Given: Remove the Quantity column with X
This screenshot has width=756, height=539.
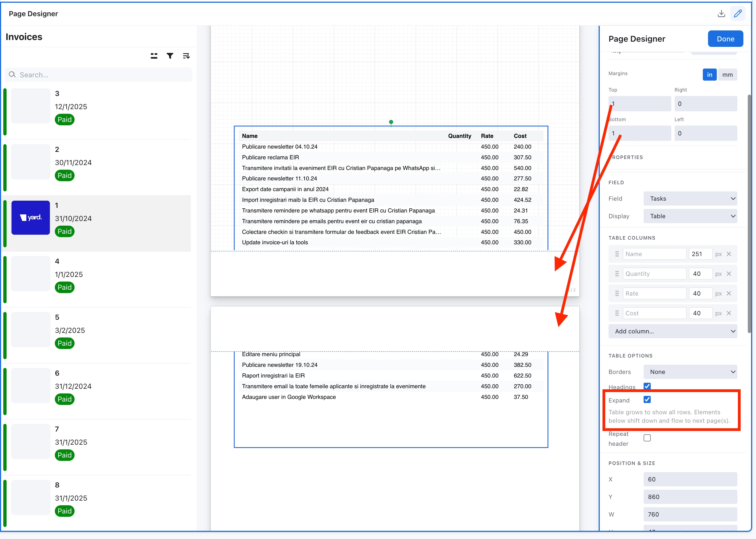Looking at the screenshot, I should tap(729, 274).
